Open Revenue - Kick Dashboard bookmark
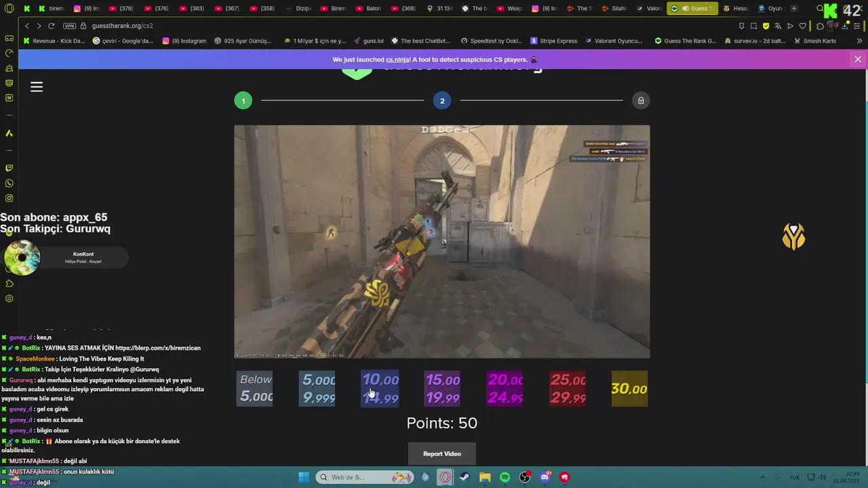Image resolution: width=868 pixels, height=488 pixels. pos(54,41)
